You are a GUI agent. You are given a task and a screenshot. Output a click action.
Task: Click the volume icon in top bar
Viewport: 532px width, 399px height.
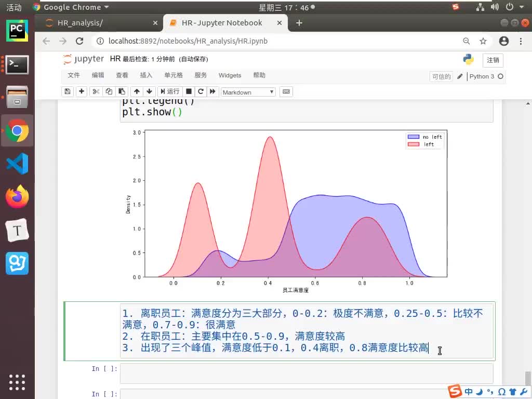tap(495, 7)
